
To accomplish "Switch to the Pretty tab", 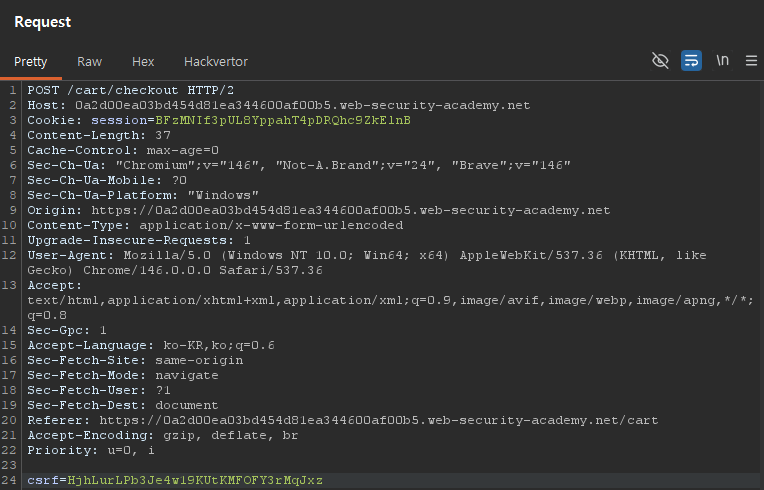I will (x=30, y=61).
